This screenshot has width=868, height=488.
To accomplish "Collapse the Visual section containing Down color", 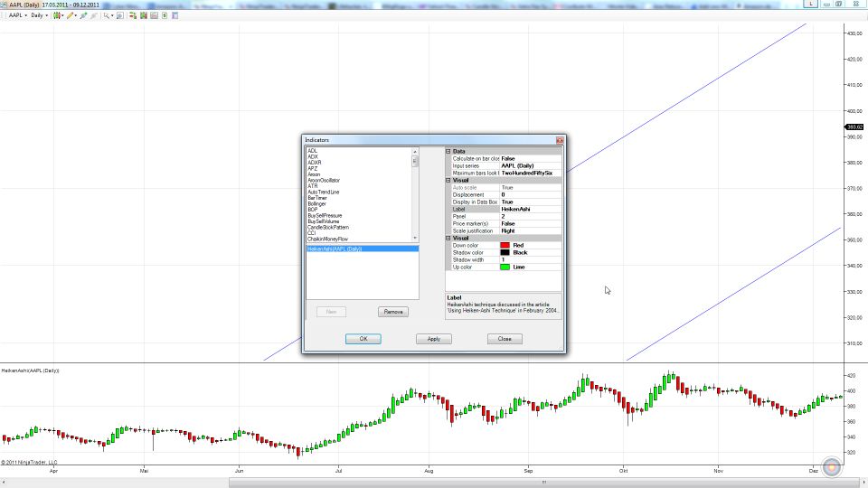I will [448, 238].
